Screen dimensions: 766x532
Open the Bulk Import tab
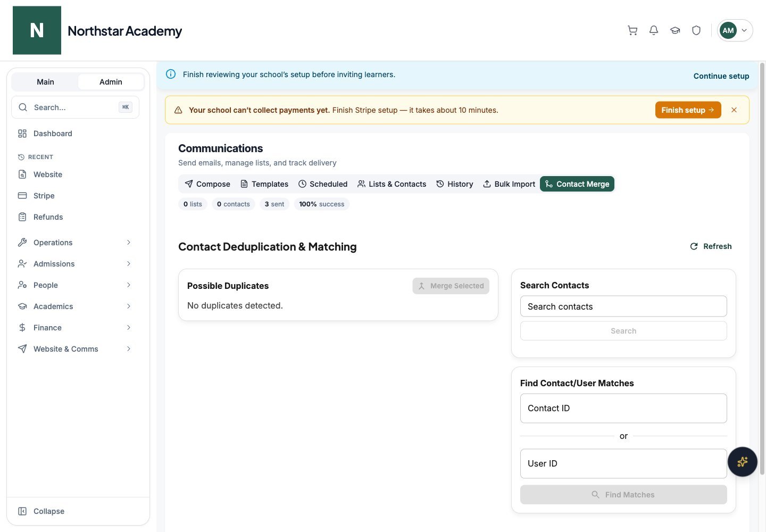(x=509, y=184)
